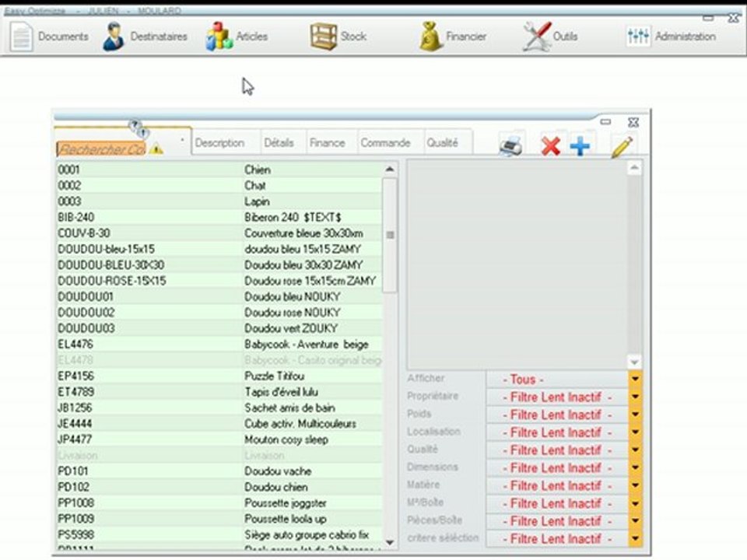
Task: Click article list scrollbar down arrow
Action: coord(390,542)
